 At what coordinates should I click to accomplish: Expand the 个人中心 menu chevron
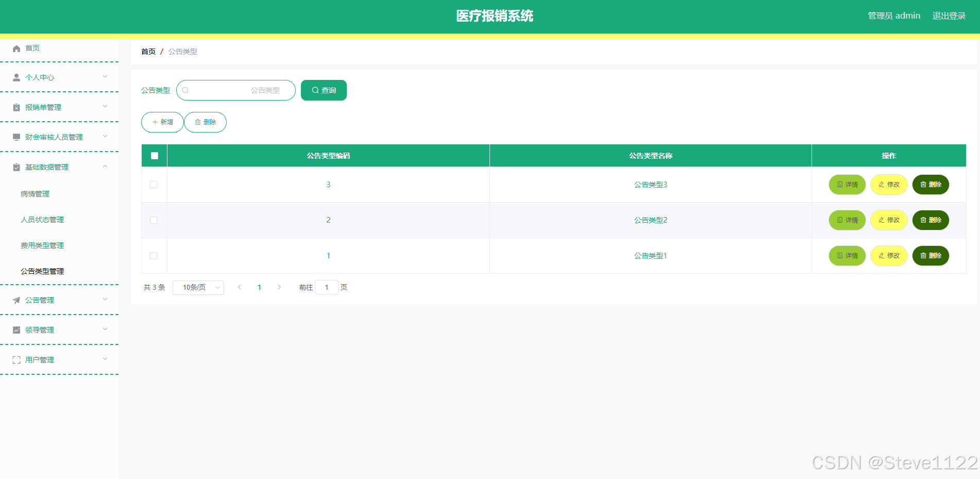tap(105, 76)
